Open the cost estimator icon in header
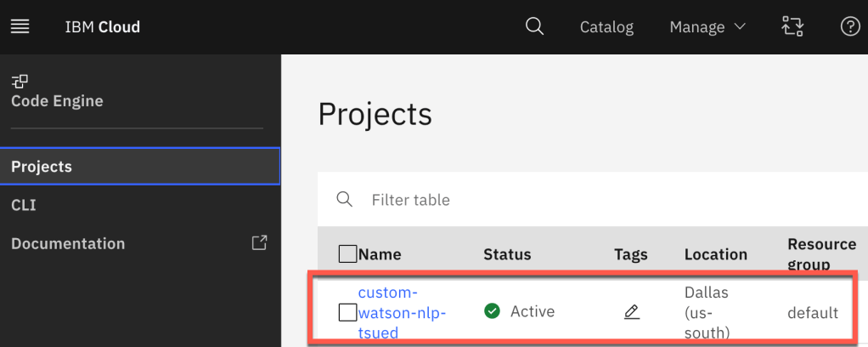 tap(792, 26)
